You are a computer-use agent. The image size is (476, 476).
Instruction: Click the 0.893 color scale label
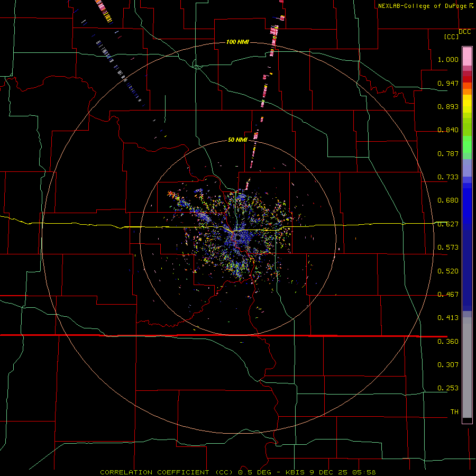[448, 106]
